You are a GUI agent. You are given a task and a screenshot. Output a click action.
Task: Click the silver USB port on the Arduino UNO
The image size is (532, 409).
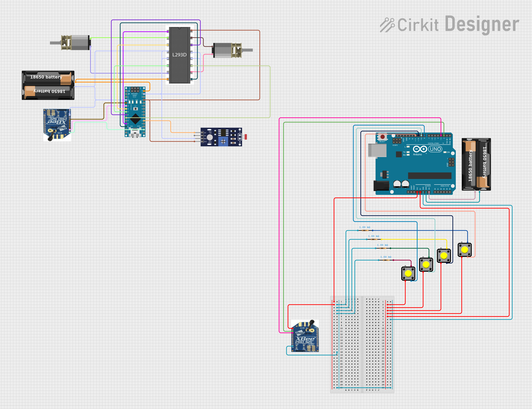pos(377,150)
